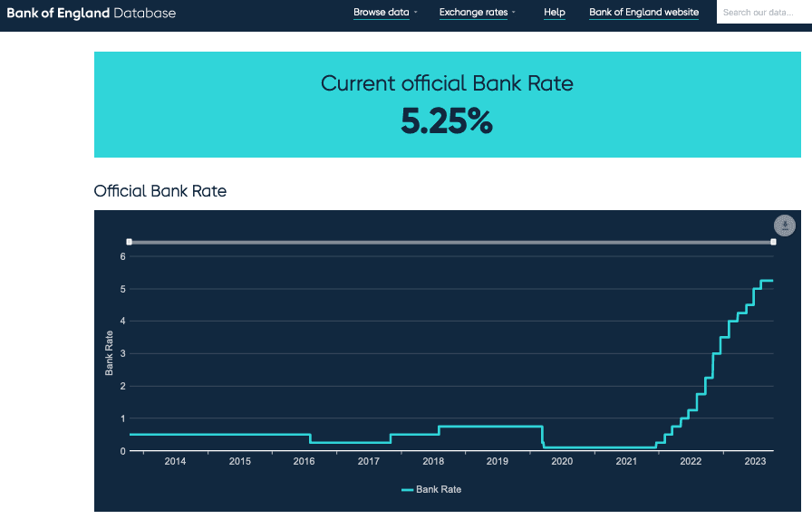Click the 2020 label on the x-axis

point(562,462)
